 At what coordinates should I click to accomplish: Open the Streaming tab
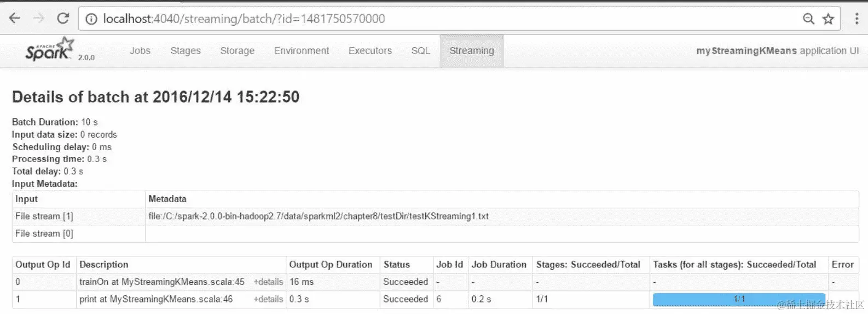[471, 50]
